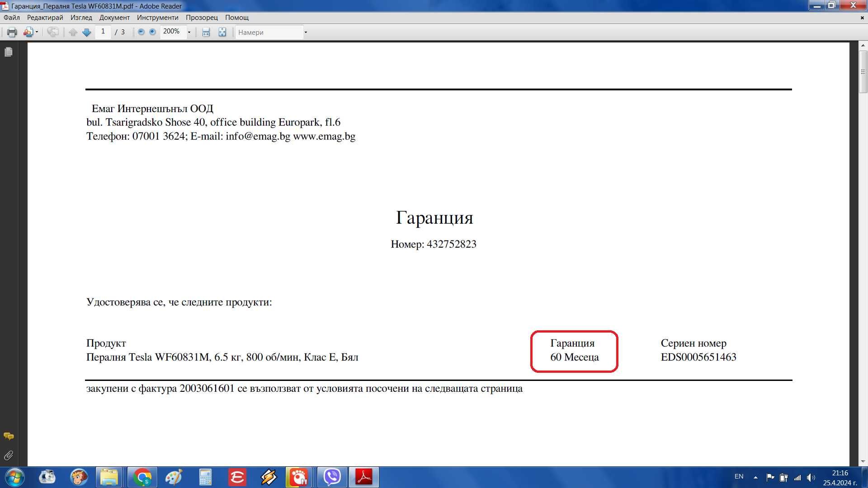The width and height of the screenshot is (868, 488).
Task: Click the scrollbar down arrow
Action: (863, 461)
